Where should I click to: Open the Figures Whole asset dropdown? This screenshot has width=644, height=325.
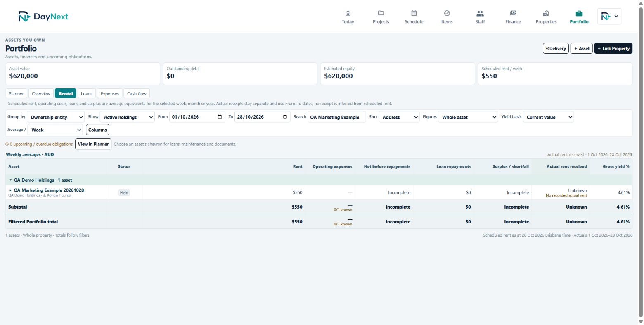click(x=469, y=117)
